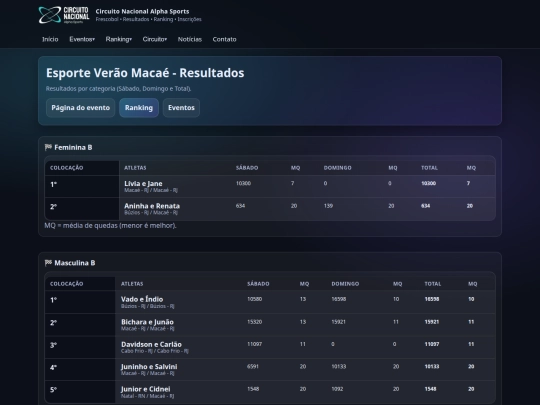Click the Sábado score 10300
The image size is (540, 405).
click(x=243, y=184)
